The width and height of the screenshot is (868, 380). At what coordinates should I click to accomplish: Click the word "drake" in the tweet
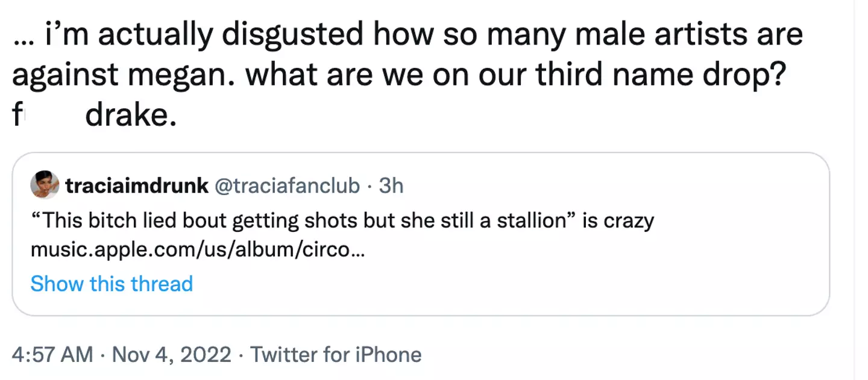[x=130, y=114]
